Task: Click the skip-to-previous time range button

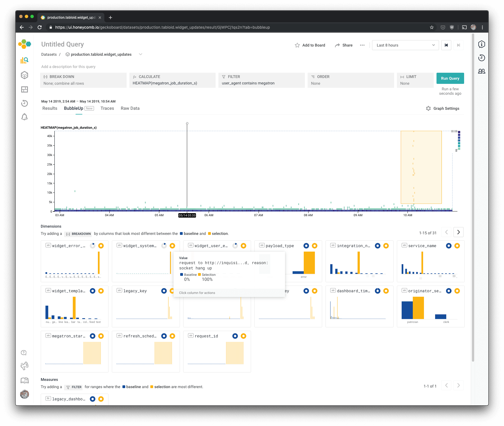Action: point(446,45)
